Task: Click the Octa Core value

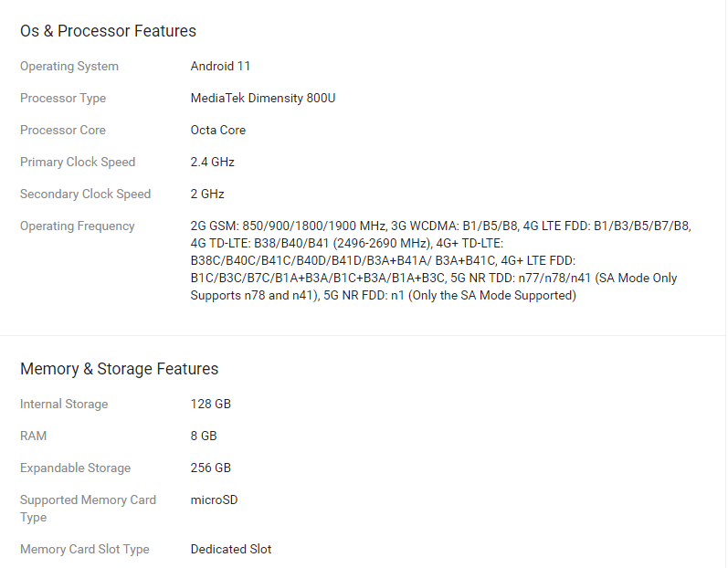Action: (x=217, y=131)
